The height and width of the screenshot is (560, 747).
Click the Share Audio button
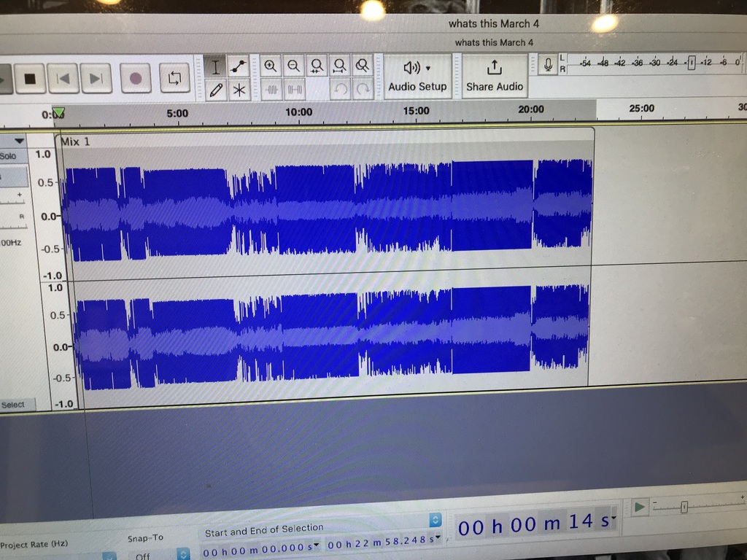495,76
